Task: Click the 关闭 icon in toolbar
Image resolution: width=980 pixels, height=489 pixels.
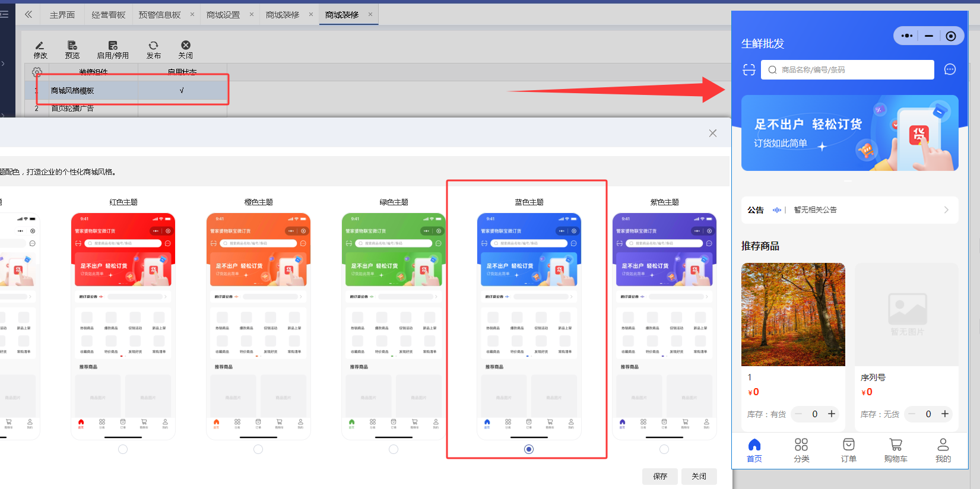Action: pyautogui.click(x=186, y=46)
